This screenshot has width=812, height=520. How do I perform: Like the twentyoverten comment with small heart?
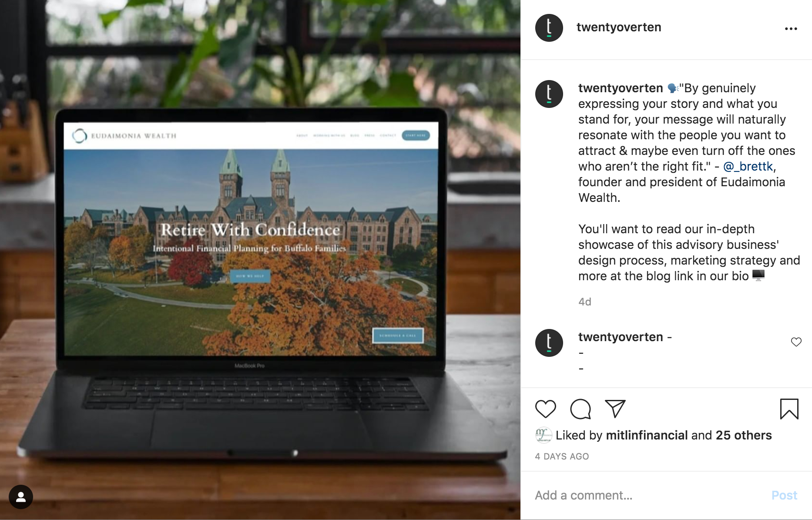click(796, 342)
